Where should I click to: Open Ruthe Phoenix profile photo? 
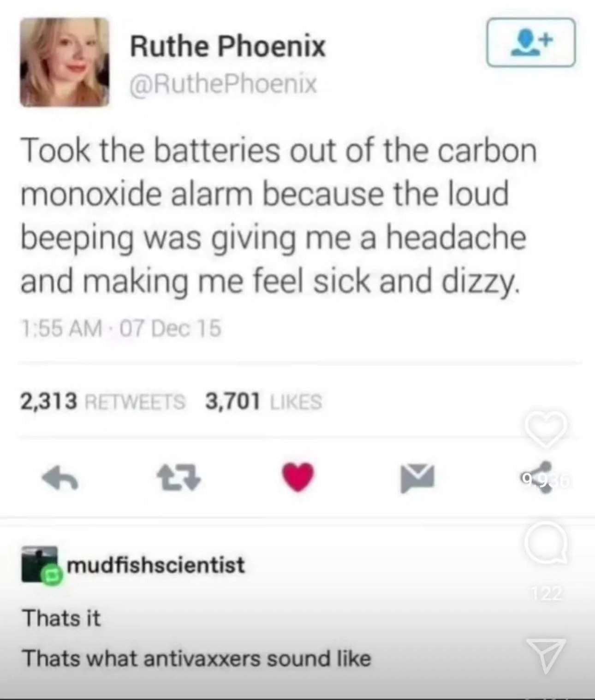point(65,62)
